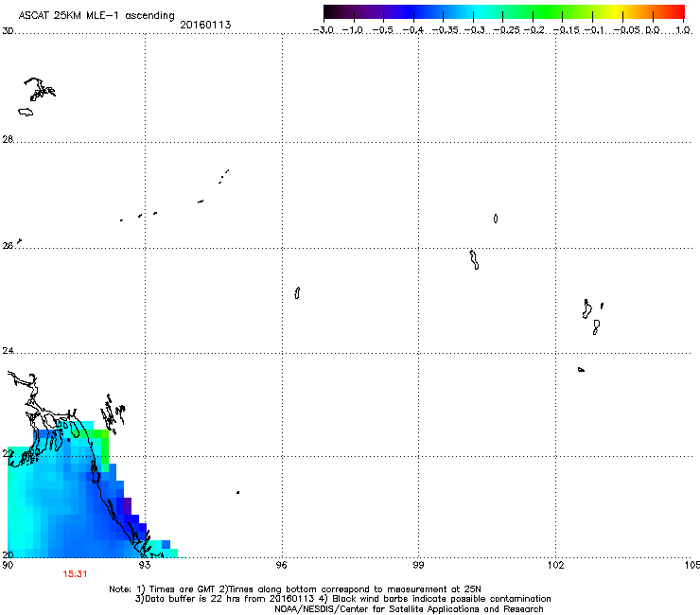The image size is (700, 615).
Task: Click the -0.1 colorbar label
Action: coord(594,30)
